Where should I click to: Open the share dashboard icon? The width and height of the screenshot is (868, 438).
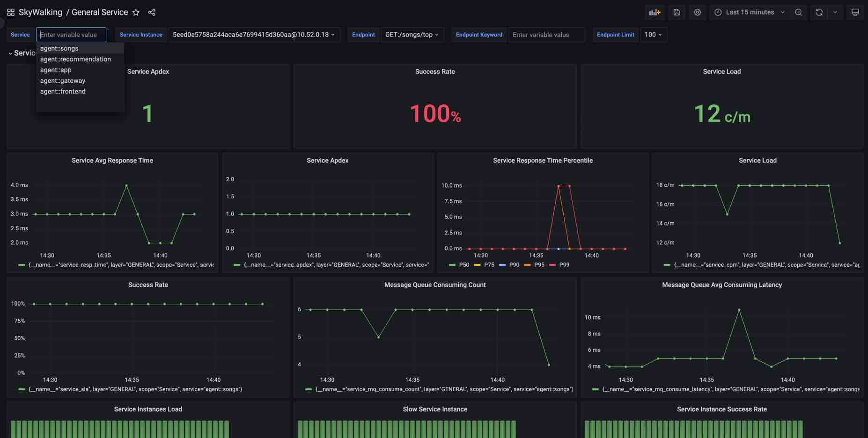pos(151,12)
